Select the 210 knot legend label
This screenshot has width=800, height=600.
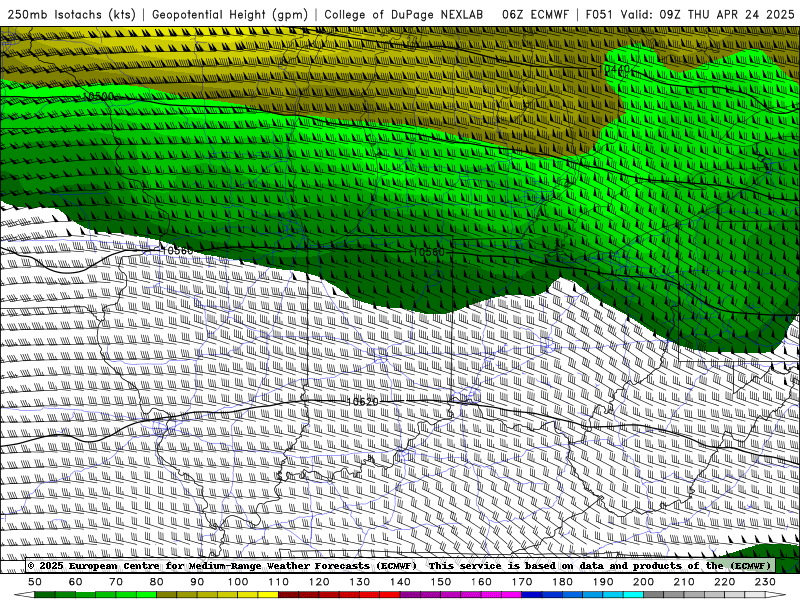[684, 582]
